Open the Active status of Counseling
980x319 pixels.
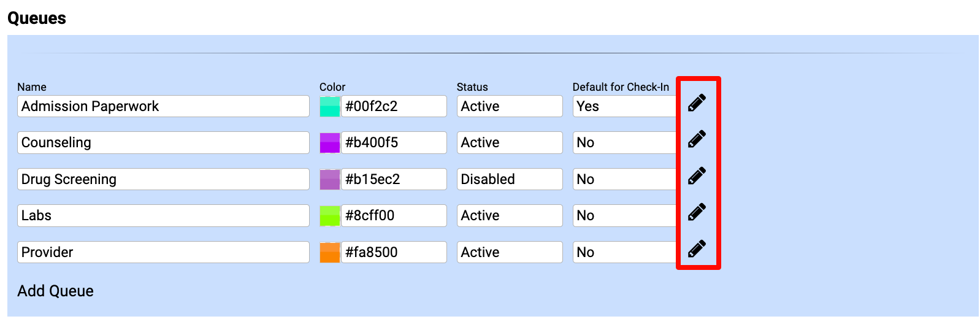[510, 142]
